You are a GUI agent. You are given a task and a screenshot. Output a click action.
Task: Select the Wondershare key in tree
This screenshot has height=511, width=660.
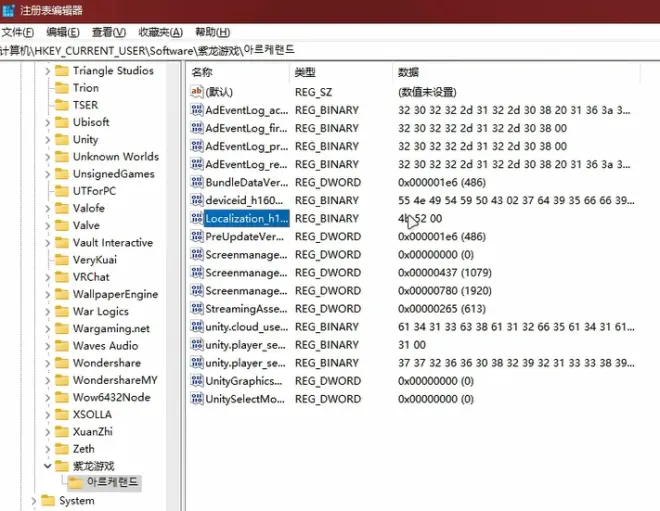(x=106, y=363)
